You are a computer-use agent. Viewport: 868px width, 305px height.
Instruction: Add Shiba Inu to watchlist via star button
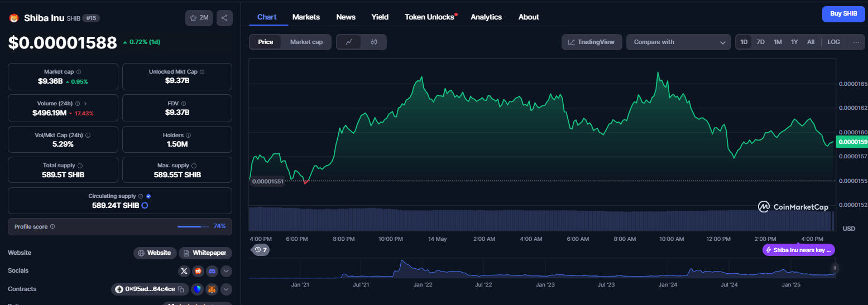point(199,18)
